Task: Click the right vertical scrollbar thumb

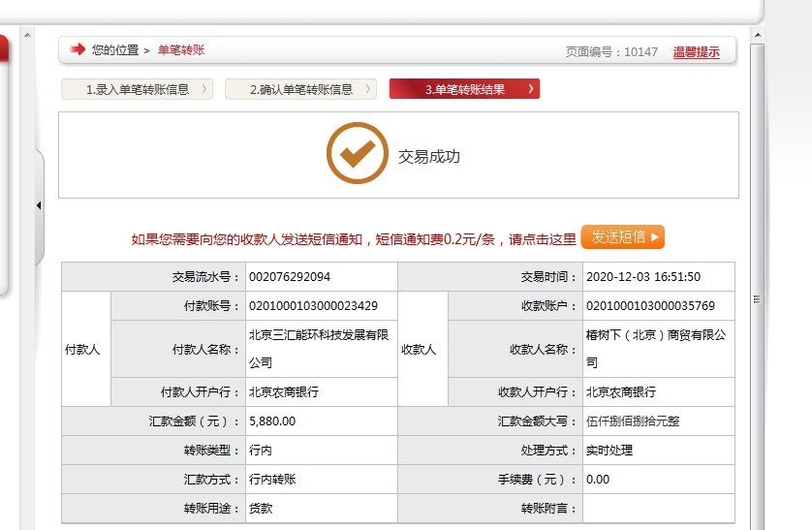Action: click(x=757, y=242)
